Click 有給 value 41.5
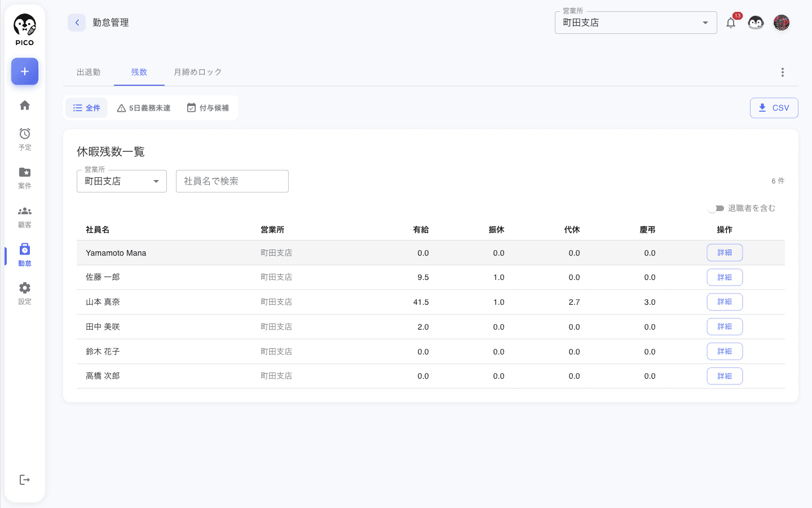This screenshot has width=812, height=508. pyautogui.click(x=421, y=302)
